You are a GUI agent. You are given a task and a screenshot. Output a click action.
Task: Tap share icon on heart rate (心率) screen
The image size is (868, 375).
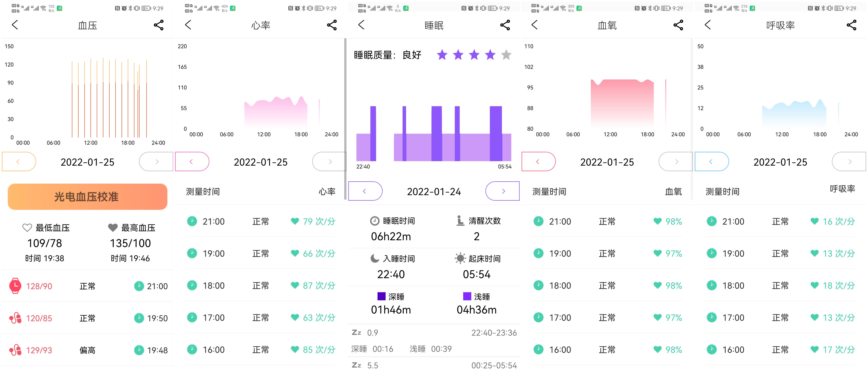click(x=332, y=25)
